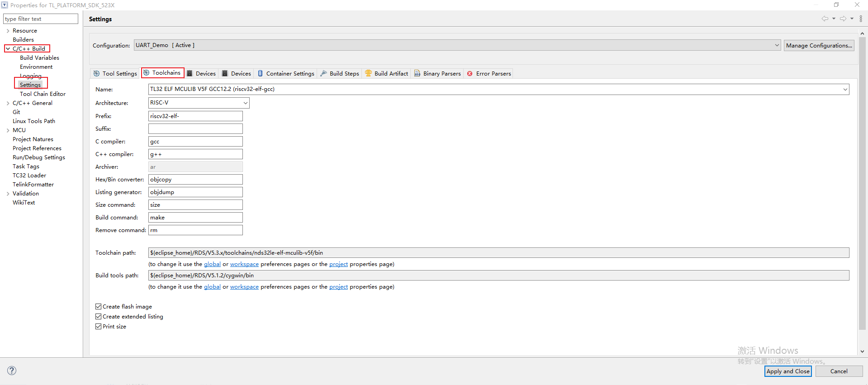Screen dimensions: 868x385
Task: Click Apply and Close button
Action: (x=788, y=371)
